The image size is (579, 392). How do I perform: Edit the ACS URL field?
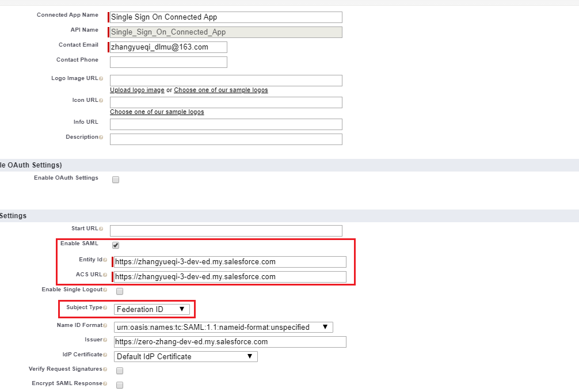point(230,277)
